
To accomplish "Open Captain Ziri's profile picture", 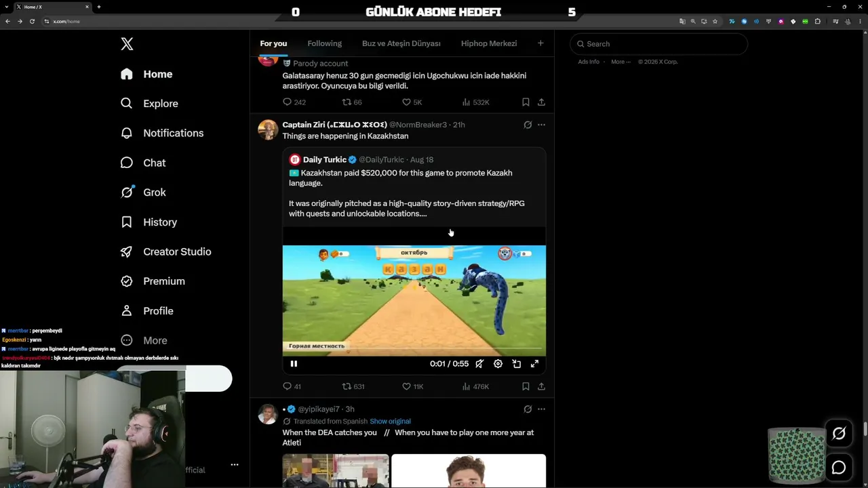I will (x=268, y=129).
